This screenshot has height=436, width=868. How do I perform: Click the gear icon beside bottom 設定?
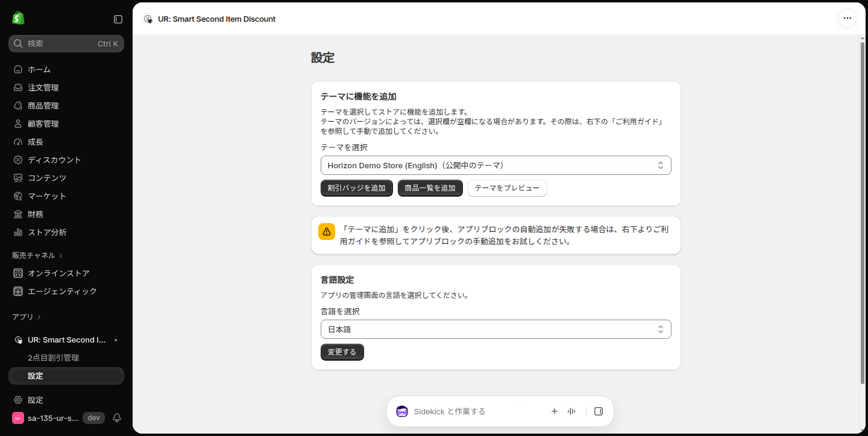pyautogui.click(x=18, y=400)
